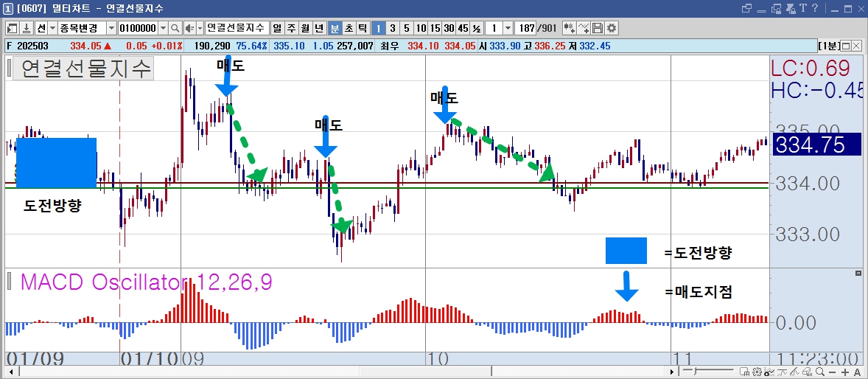
Task: Click the plus zoom-in icon at bottom right
Action: (x=844, y=372)
